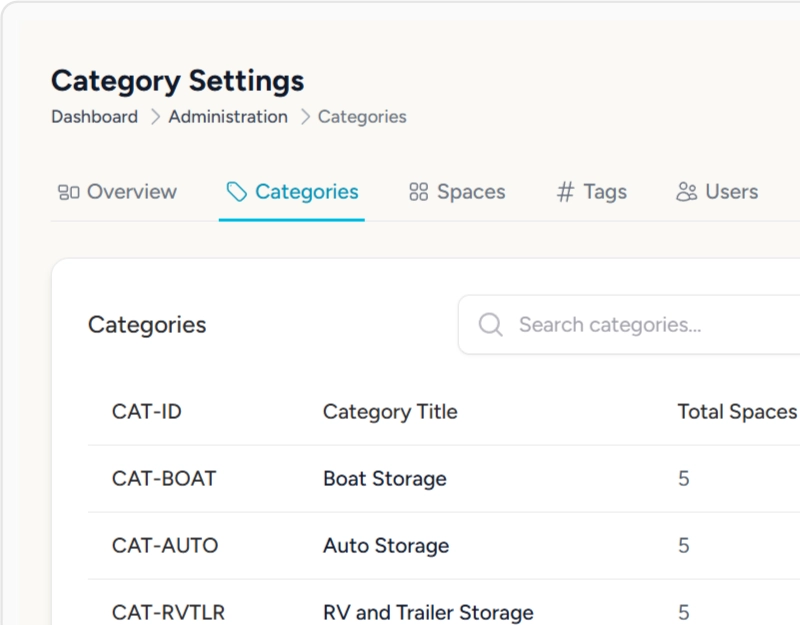The width and height of the screenshot is (800, 625).
Task: Go to the Tags tab
Action: (604, 192)
